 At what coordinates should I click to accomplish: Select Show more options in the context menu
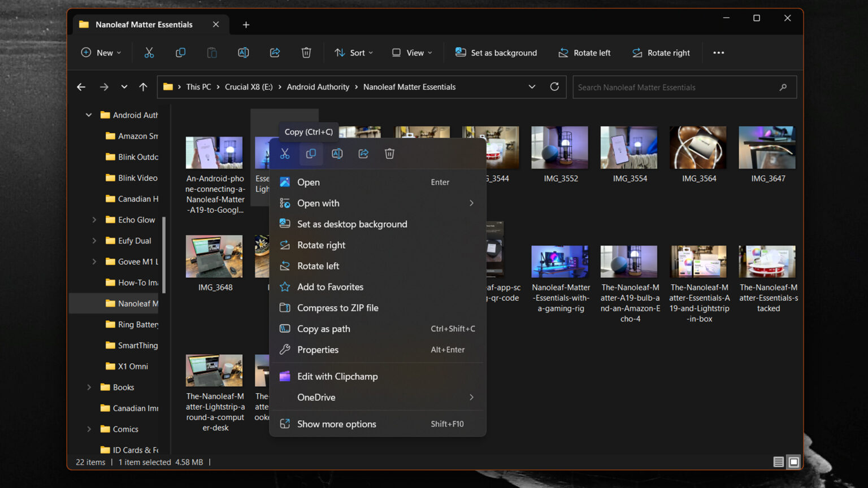coord(336,424)
